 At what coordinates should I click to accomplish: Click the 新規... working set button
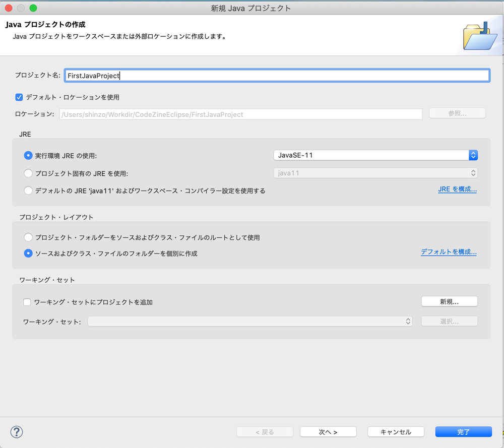click(x=450, y=301)
